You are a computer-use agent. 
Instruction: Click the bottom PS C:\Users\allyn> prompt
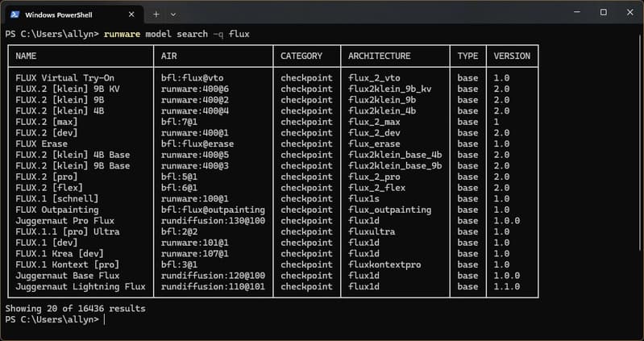tap(52, 319)
